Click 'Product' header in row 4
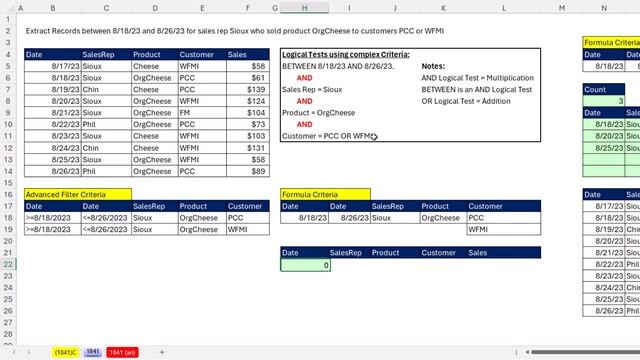 point(155,54)
